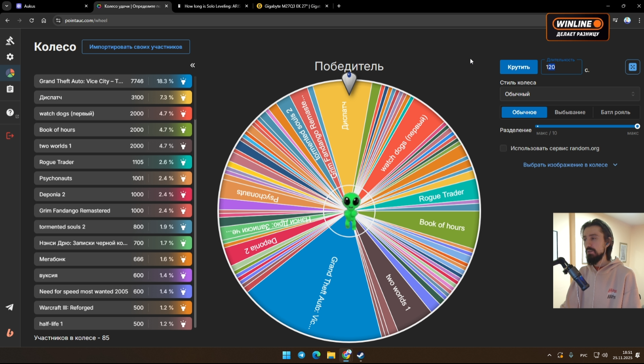644x364 pixels.
Task: Click the Крутить spin button
Action: (519, 67)
